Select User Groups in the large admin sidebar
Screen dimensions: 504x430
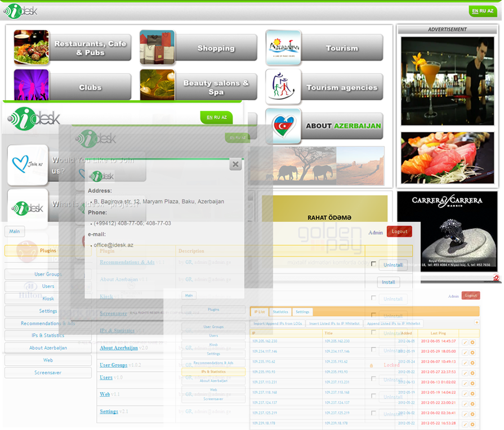(x=48, y=274)
